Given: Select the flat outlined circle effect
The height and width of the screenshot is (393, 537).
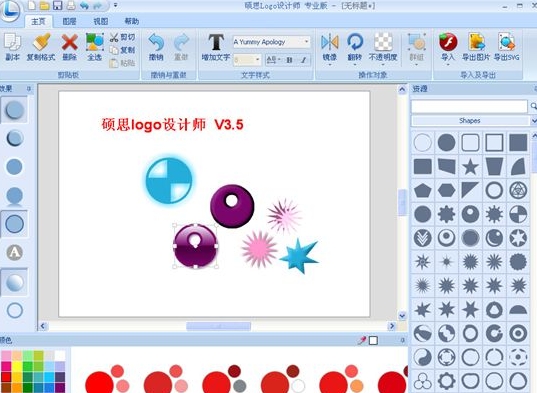Looking at the screenshot, I should [x=14, y=224].
